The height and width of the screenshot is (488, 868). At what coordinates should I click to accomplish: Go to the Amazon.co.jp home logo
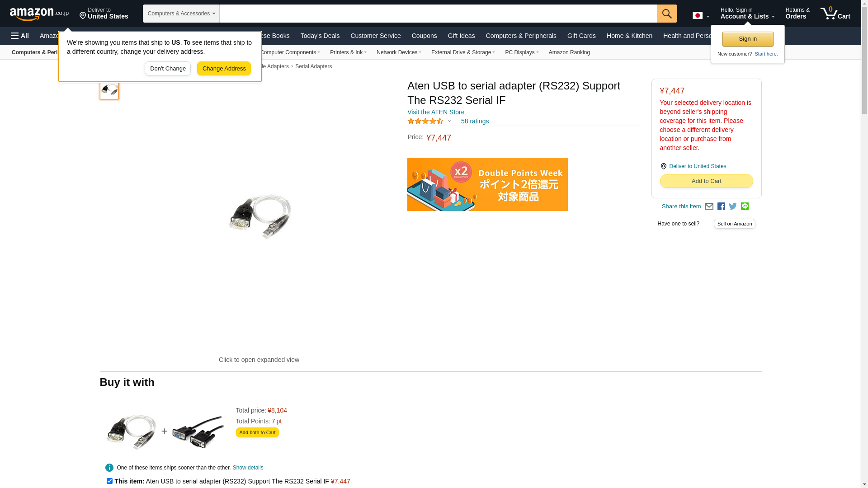point(39,14)
